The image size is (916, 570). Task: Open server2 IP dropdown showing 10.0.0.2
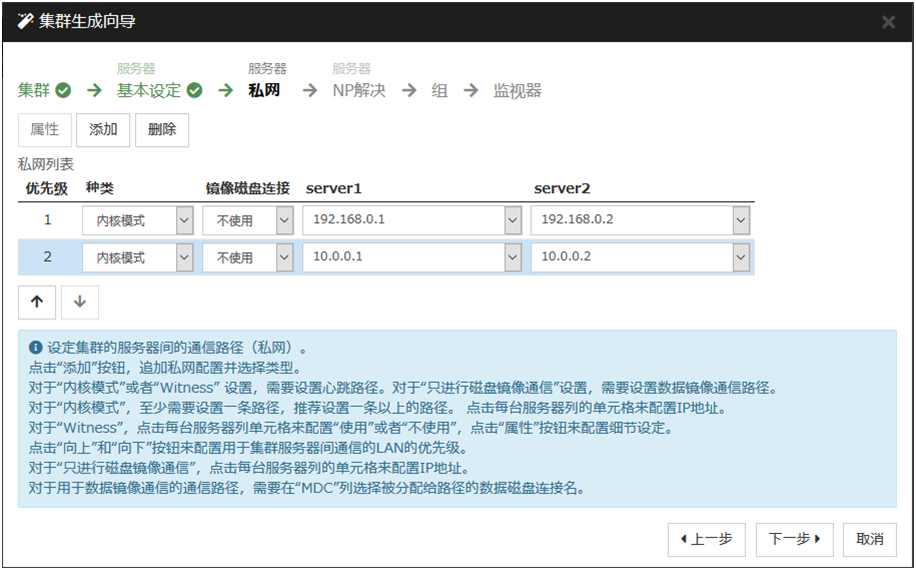click(x=740, y=258)
